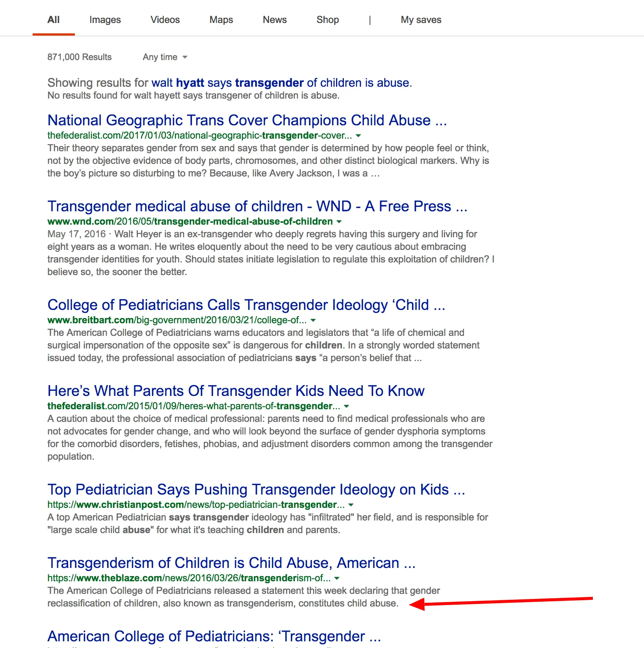Click the www.christianpost.com/news URL text
Image resolution: width=644 pixels, height=648 pixels.
click(196, 505)
